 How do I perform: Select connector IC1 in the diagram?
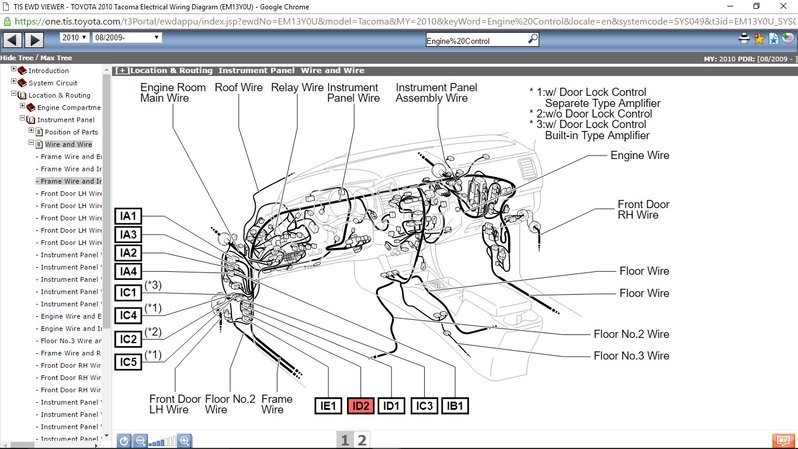pos(128,293)
